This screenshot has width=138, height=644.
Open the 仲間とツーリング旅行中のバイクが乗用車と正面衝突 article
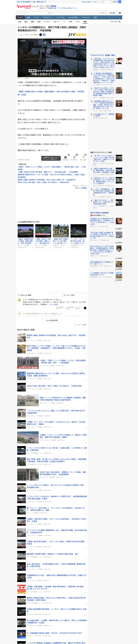(63, 399)
